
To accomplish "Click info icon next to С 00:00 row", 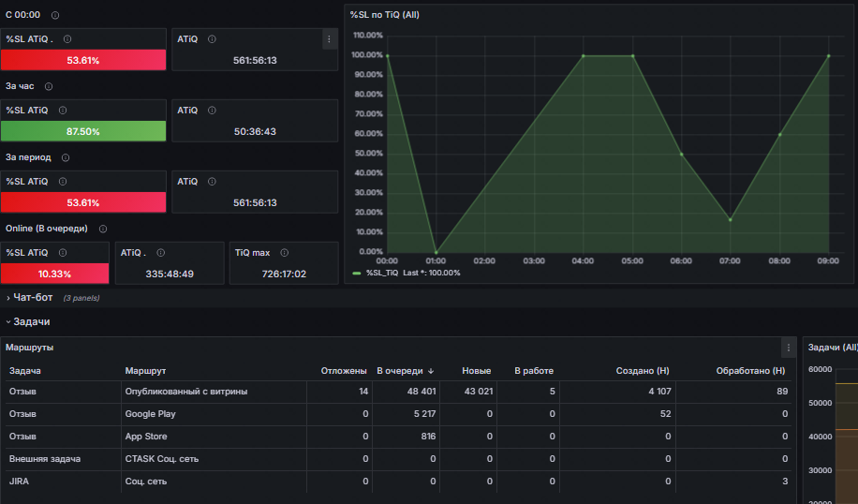I will tap(55, 15).
